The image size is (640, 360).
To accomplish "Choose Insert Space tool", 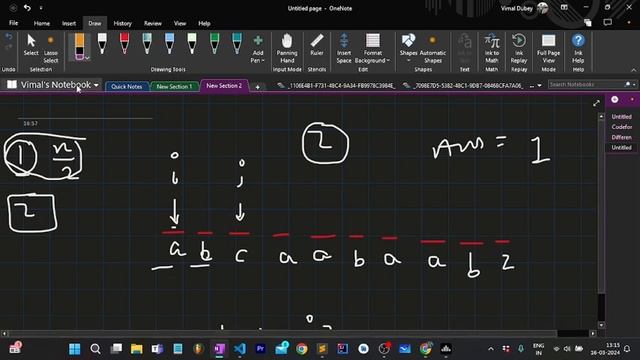I will (x=344, y=49).
